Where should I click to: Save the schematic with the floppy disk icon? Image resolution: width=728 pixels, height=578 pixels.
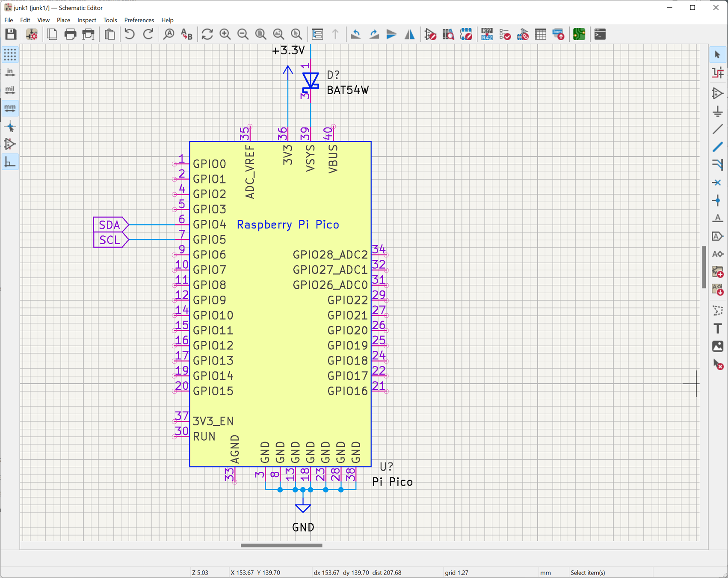(11, 34)
